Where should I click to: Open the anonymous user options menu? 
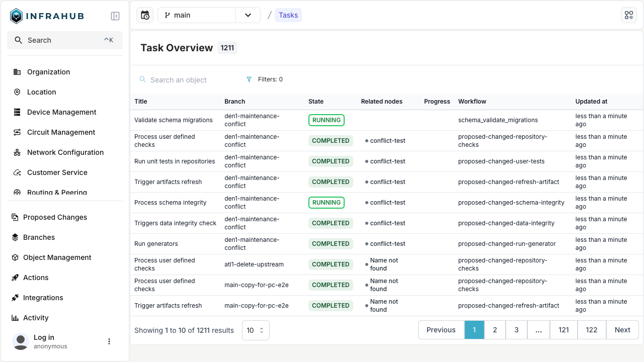109,341
